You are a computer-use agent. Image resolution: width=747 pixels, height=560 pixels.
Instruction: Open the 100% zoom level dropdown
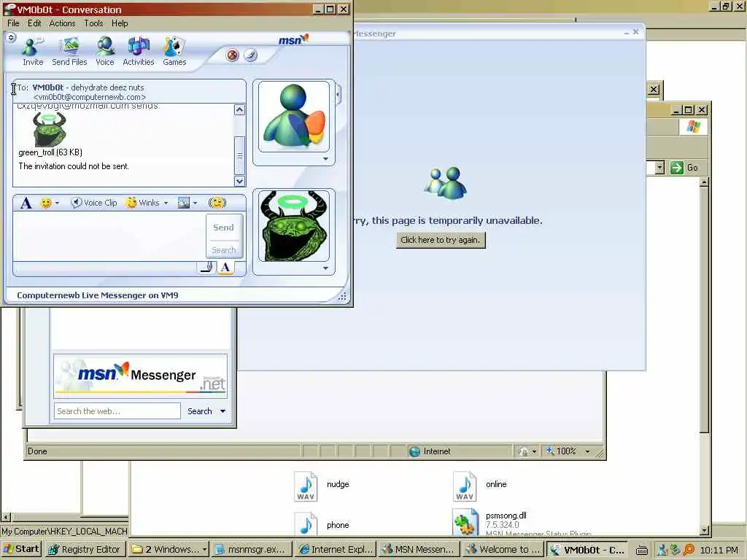pos(587,451)
